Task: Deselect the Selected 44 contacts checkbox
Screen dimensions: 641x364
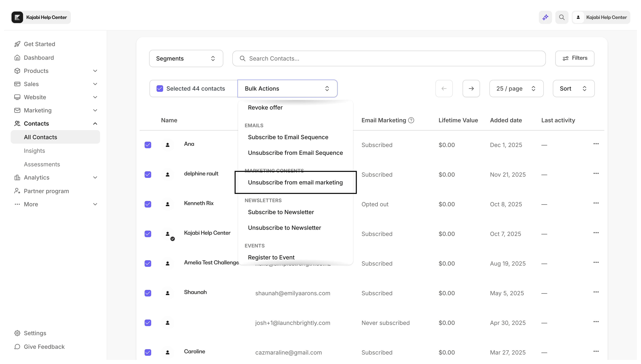Action: pyautogui.click(x=160, y=88)
